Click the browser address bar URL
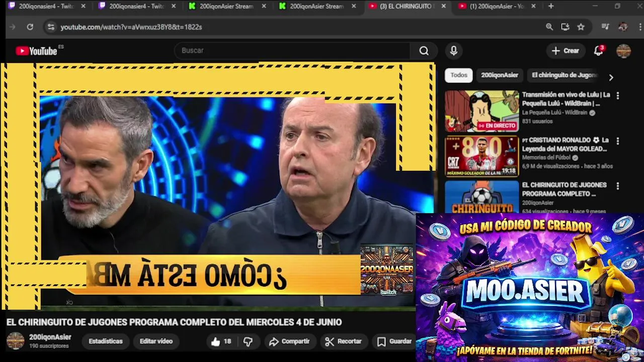Viewport: 644px width, 362px height. (131, 27)
